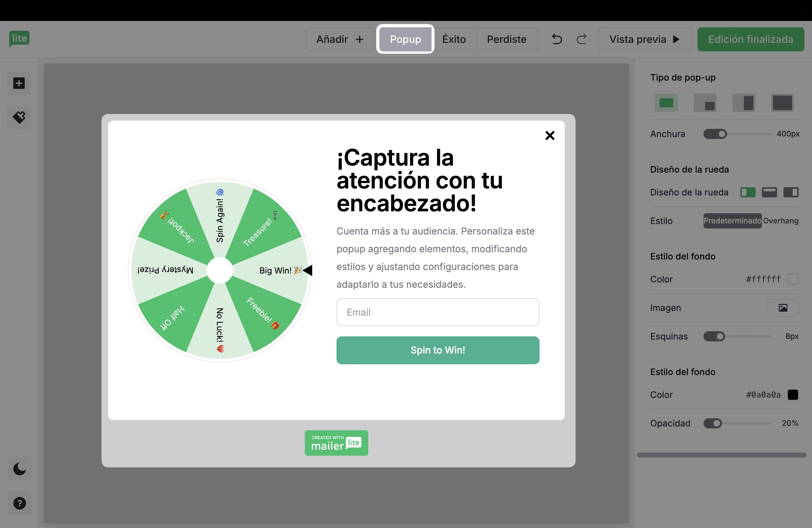Image resolution: width=812 pixels, height=528 pixels.
Task: Open the help question mark icon
Action: tap(19, 503)
